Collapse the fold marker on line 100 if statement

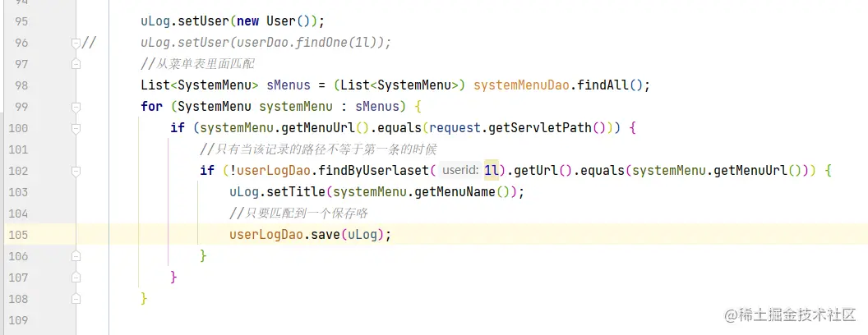pos(76,128)
